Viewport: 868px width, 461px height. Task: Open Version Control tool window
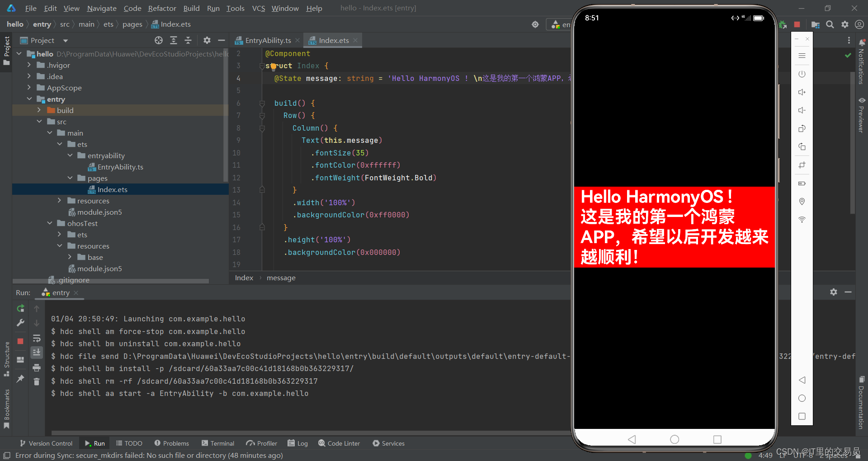tap(46, 443)
